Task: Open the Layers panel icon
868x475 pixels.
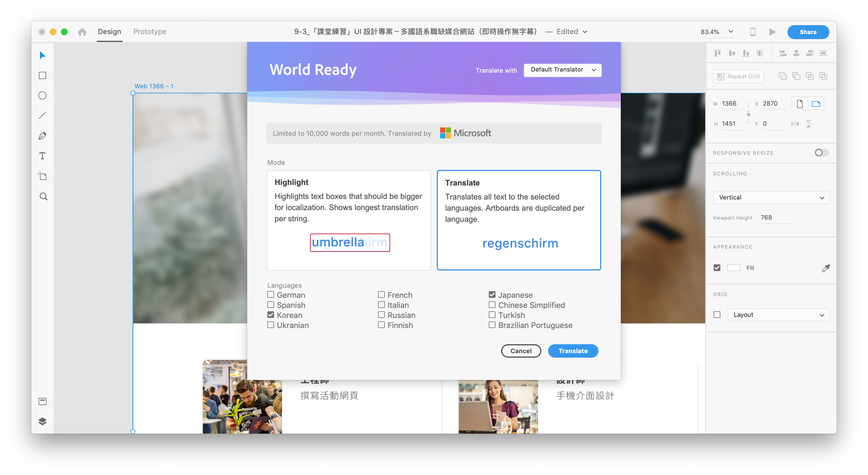Action: point(43,421)
